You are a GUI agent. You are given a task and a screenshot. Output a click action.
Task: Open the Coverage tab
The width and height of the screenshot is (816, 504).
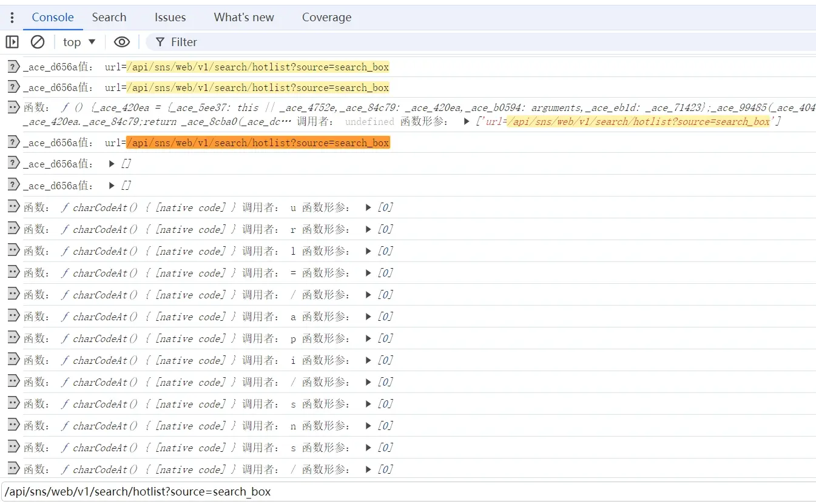pos(326,18)
